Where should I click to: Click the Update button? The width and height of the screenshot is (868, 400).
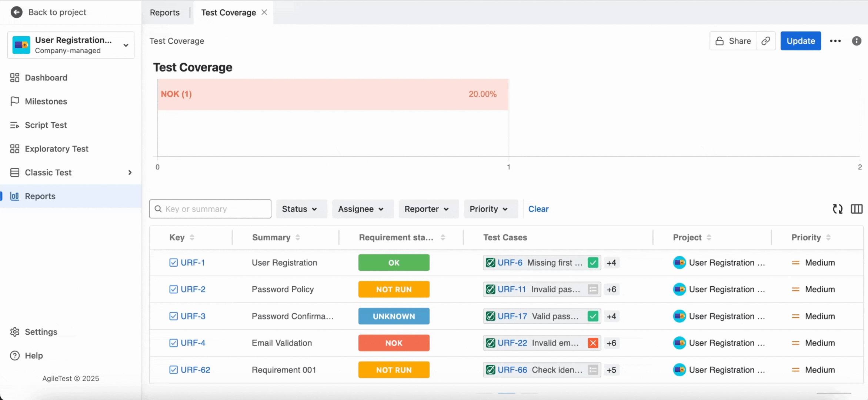coord(800,41)
